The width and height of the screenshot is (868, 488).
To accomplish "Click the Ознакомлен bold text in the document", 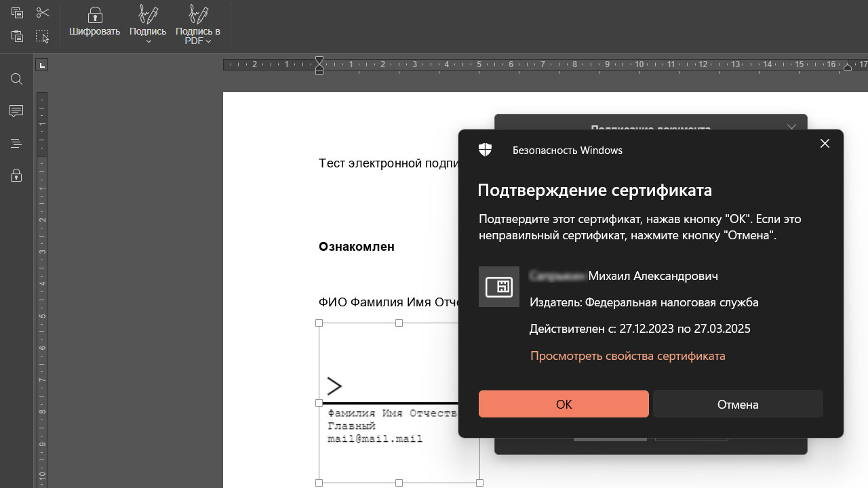I will (x=357, y=247).
